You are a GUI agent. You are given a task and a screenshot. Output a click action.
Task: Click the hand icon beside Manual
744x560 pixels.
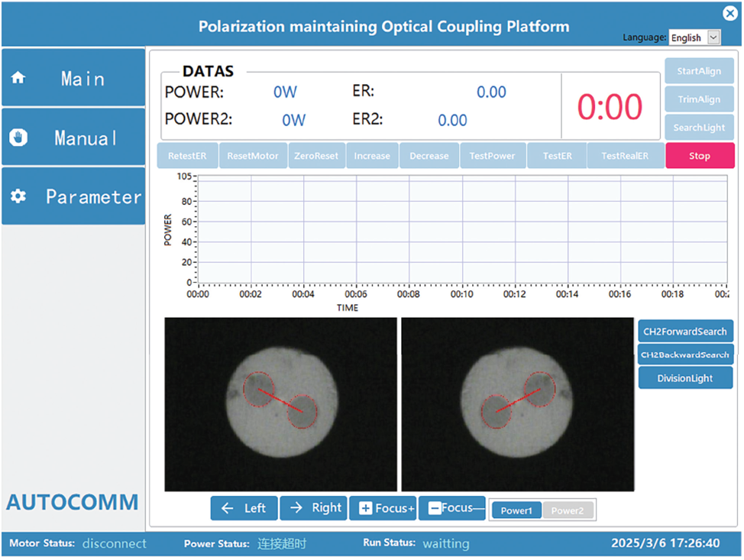18,138
